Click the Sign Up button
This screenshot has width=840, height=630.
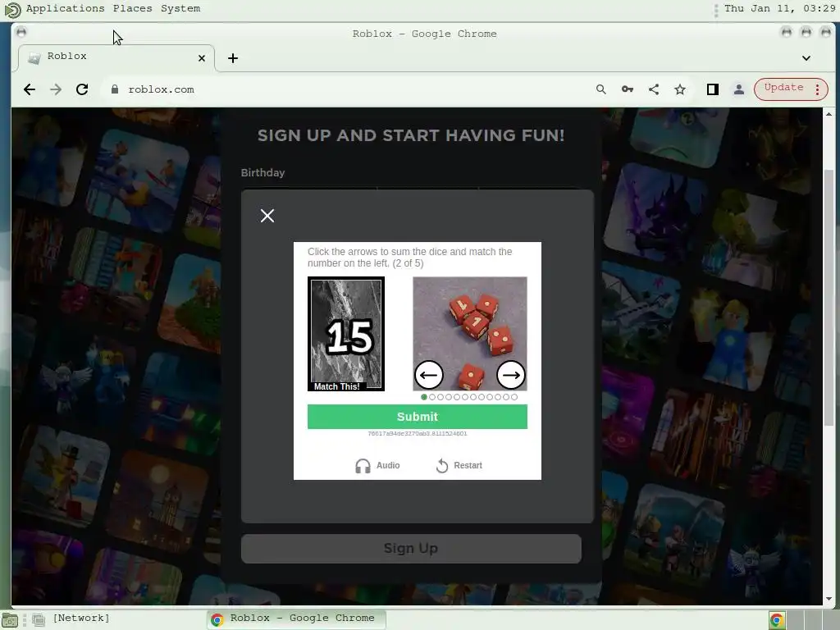pyautogui.click(x=411, y=549)
